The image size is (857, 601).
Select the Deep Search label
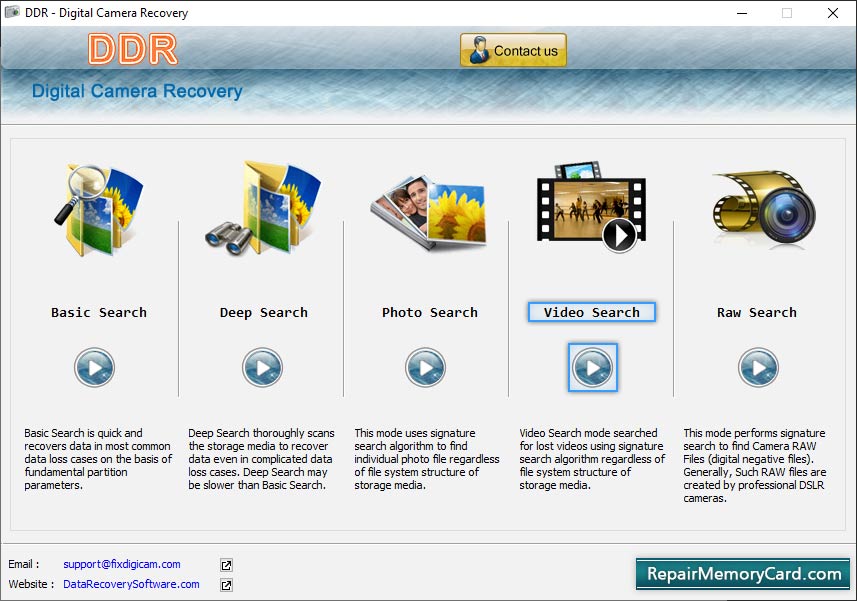point(263,313)
